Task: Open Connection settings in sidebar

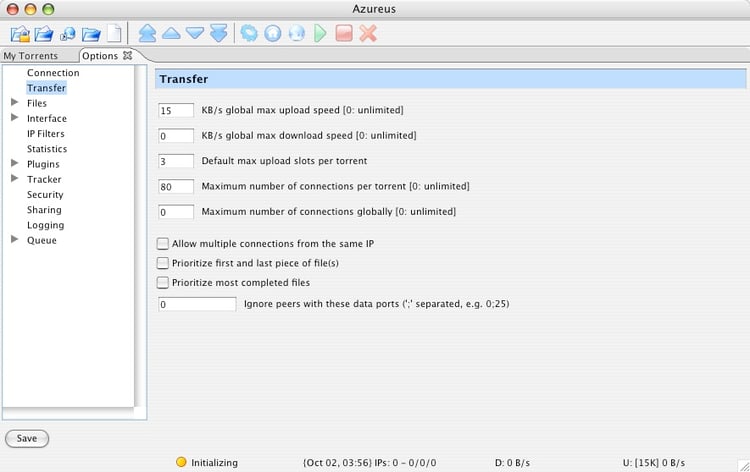Action: pyautogui.click(x=53, y=73)
